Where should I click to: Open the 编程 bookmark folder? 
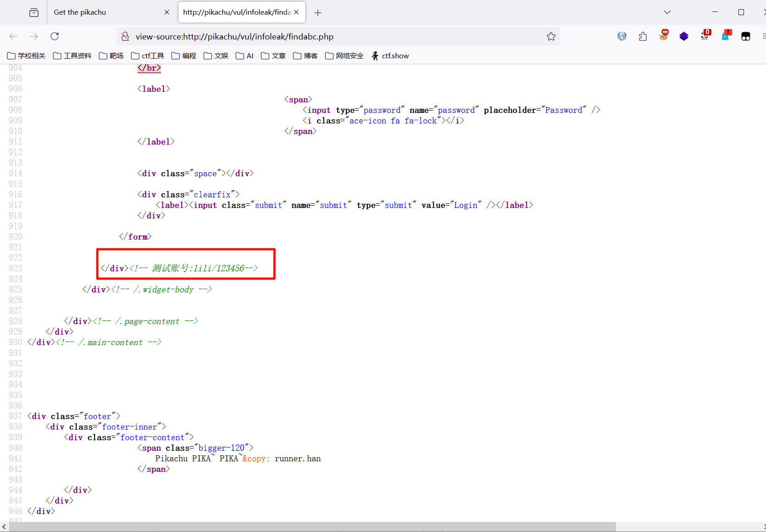(184, 56)
